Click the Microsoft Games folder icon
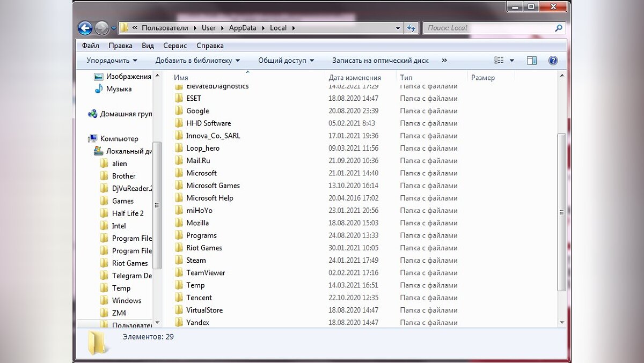Viewport: 644px width, 363px height. coord(179,186)
